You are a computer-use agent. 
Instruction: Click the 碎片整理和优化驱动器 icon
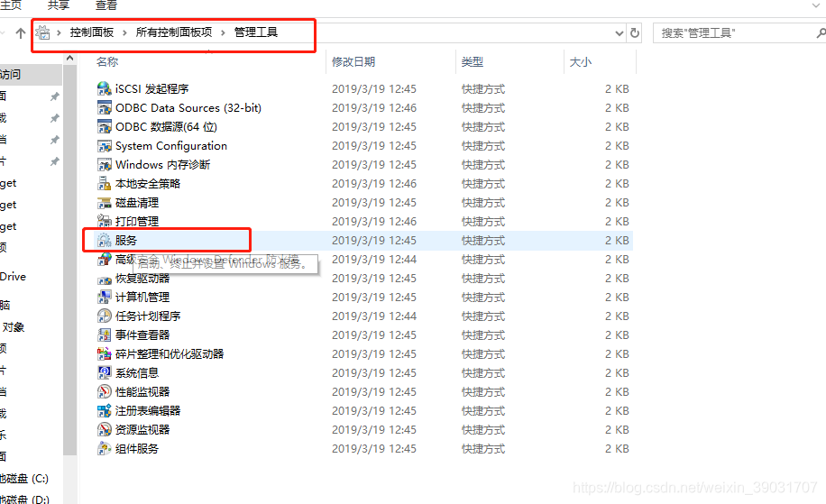click(x=105, y=354)
